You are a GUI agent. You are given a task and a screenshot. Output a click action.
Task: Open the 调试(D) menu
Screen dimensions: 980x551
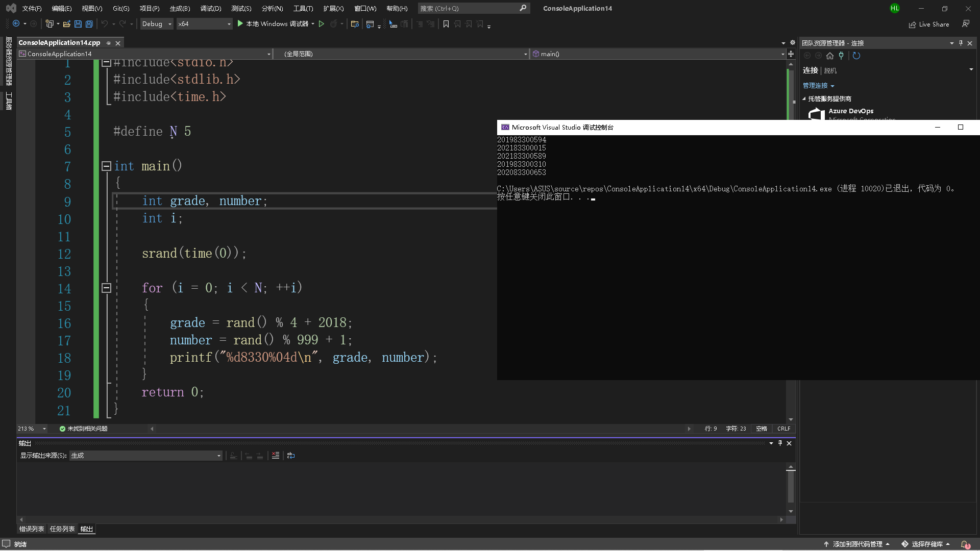pos(210,9)
